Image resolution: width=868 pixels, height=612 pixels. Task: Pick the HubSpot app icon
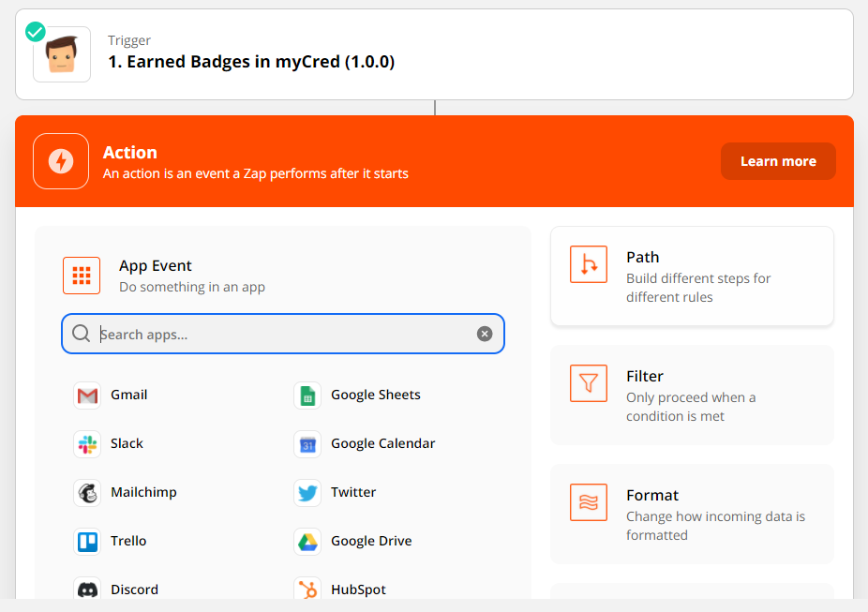tap(307, 590)
